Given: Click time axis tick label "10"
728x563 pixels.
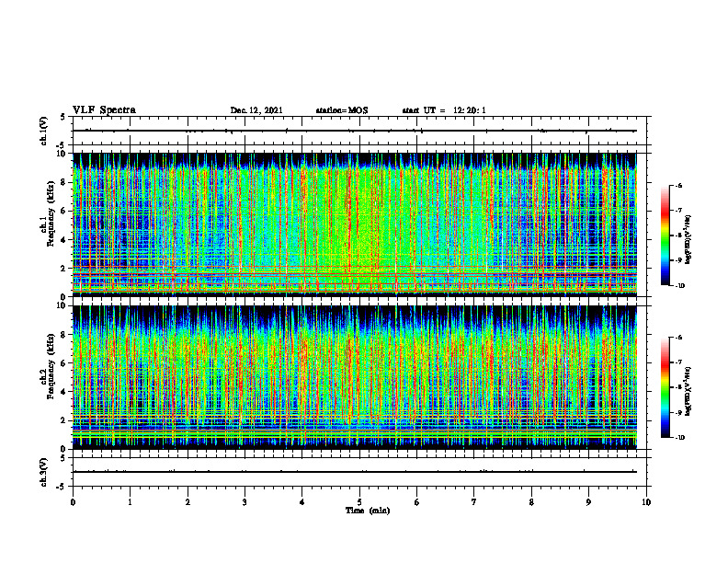Looking at the screenshot, I should coord(646,502).
